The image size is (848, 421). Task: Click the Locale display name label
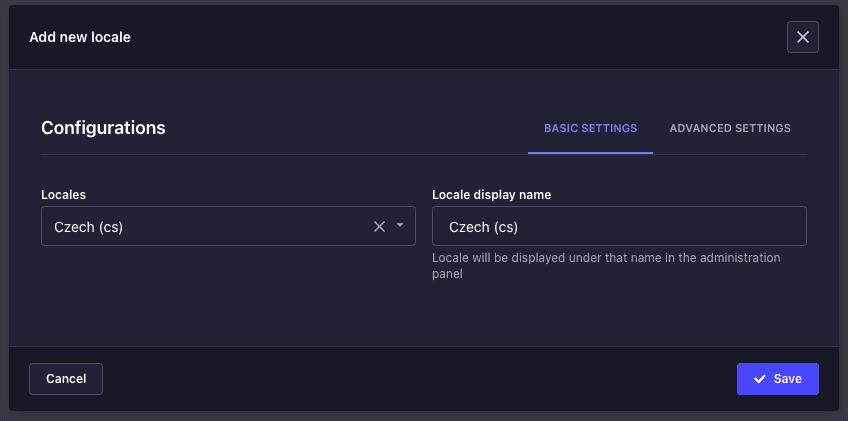[491, 194]
